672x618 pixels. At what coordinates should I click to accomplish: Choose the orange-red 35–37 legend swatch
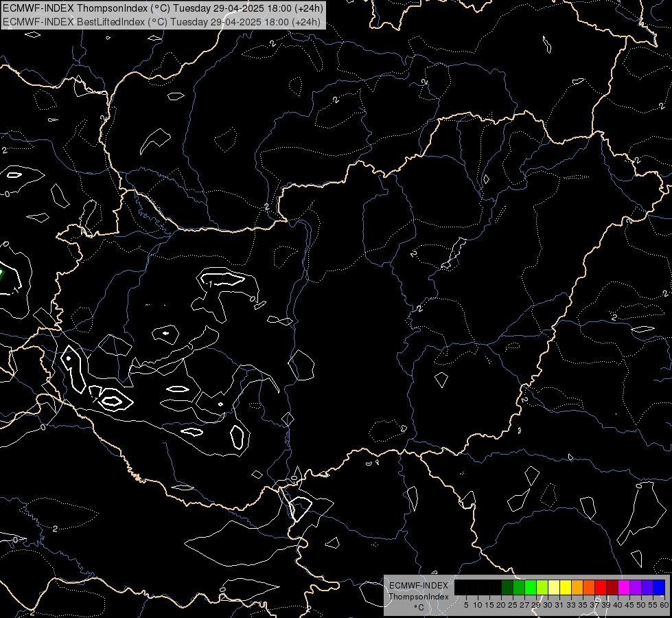click(x=589, y=587)
